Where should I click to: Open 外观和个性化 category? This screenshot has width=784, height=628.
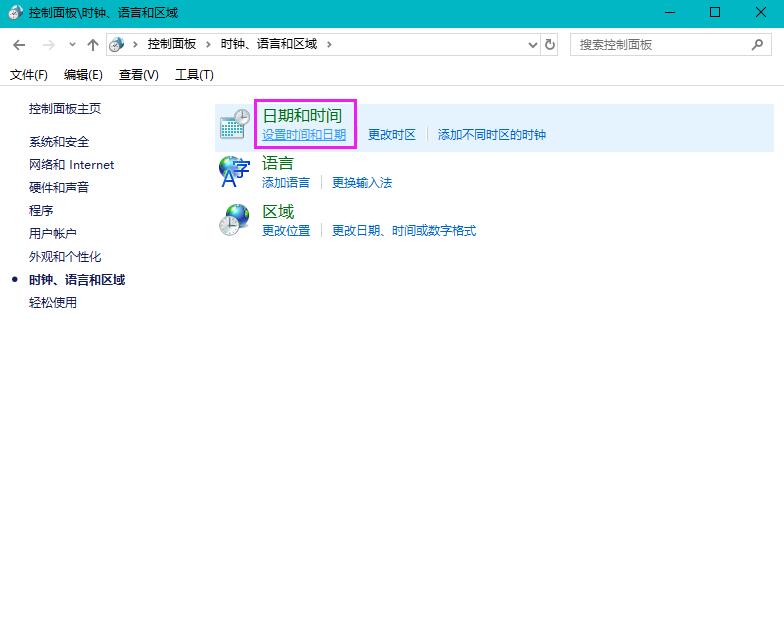coord(65,256)
